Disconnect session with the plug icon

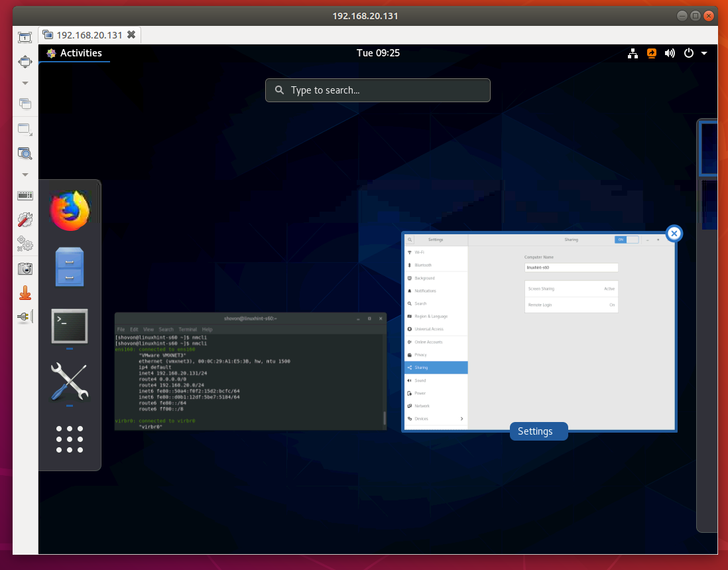click(x=25, y=317)
